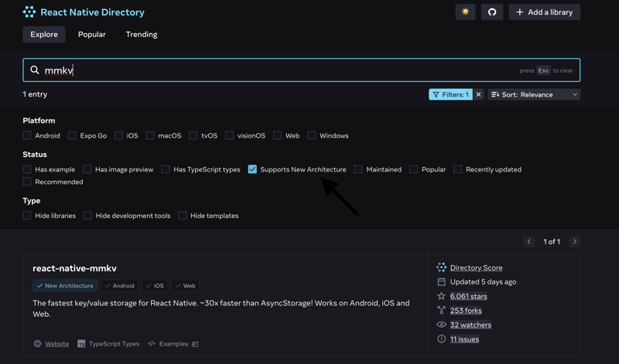Click into the mmkv search field
This screenshot has height=364, width=619.
[x=279, y=70]
